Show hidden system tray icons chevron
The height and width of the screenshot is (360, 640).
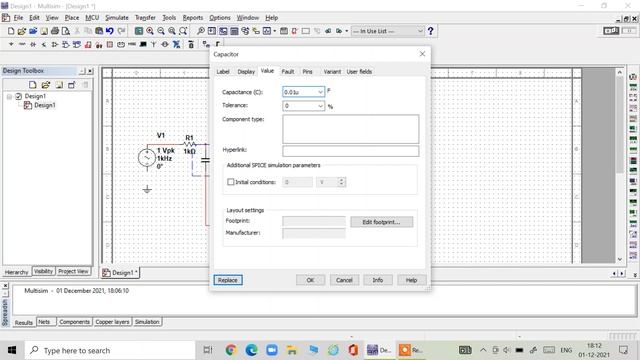pos(483,350)
